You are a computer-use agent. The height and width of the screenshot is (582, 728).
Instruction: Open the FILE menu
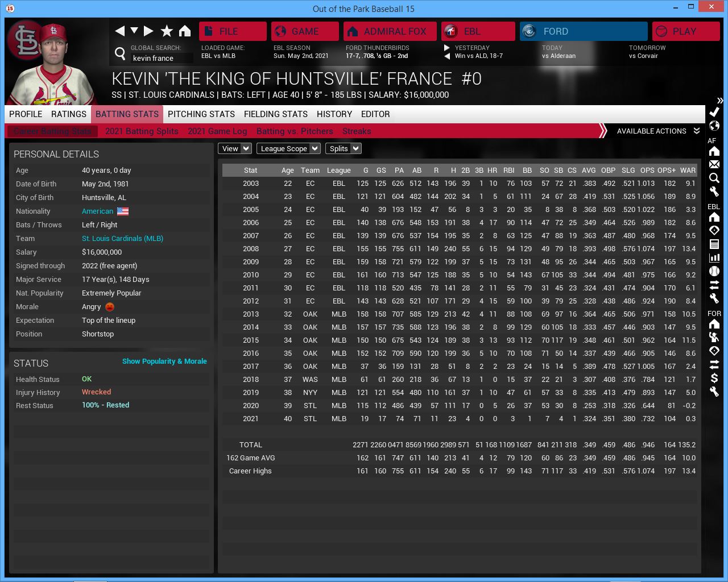pyautogui.click(x=233, y=31)
